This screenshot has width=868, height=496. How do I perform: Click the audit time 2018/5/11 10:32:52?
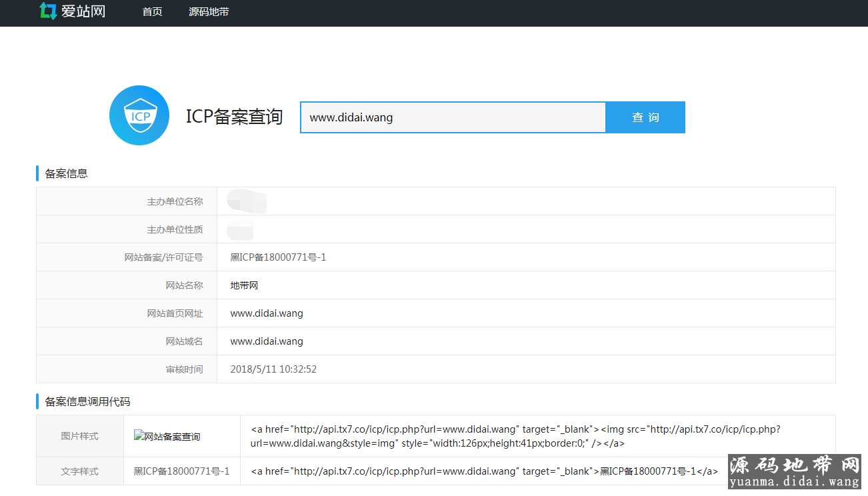[x=273, y=369]
